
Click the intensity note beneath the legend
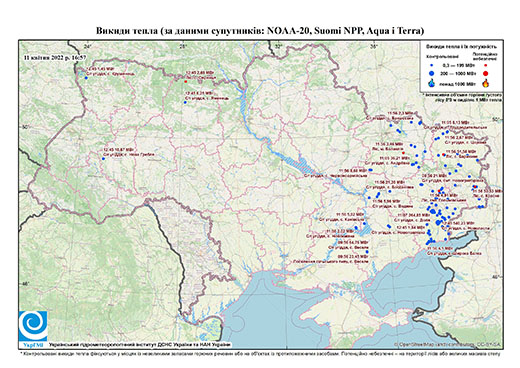tap(463, 97)
